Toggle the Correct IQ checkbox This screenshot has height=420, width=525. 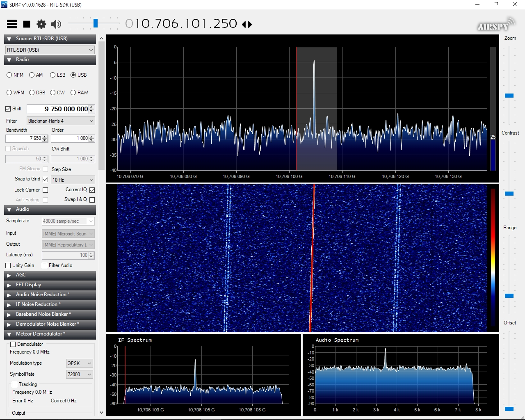click(92, 190)
